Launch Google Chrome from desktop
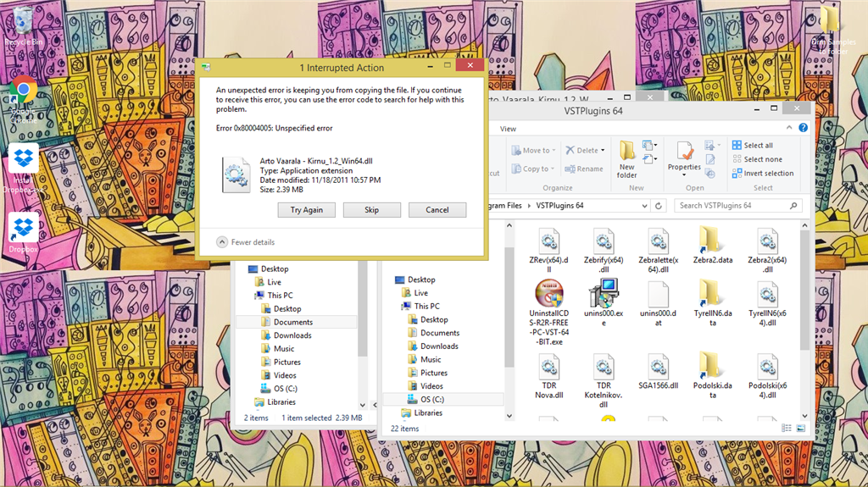Screen dimensions: 868x487 [x=23, y=98]
